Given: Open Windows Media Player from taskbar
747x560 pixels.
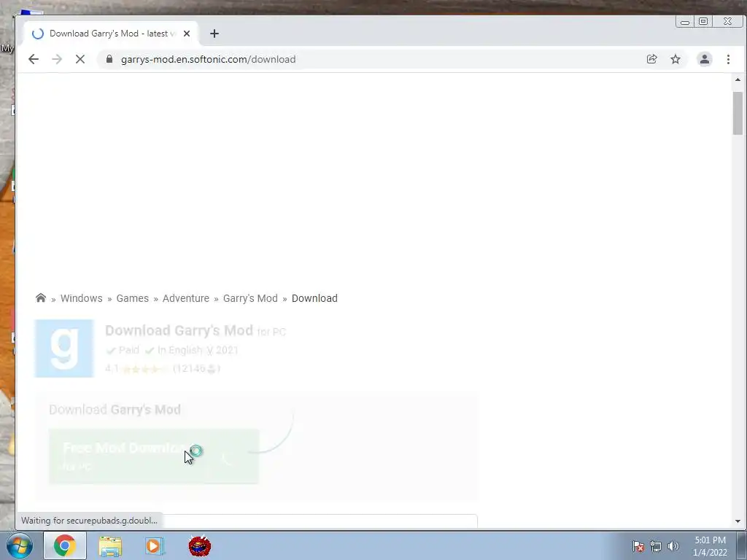Looking at the screenshot, I should click(154, 546).
